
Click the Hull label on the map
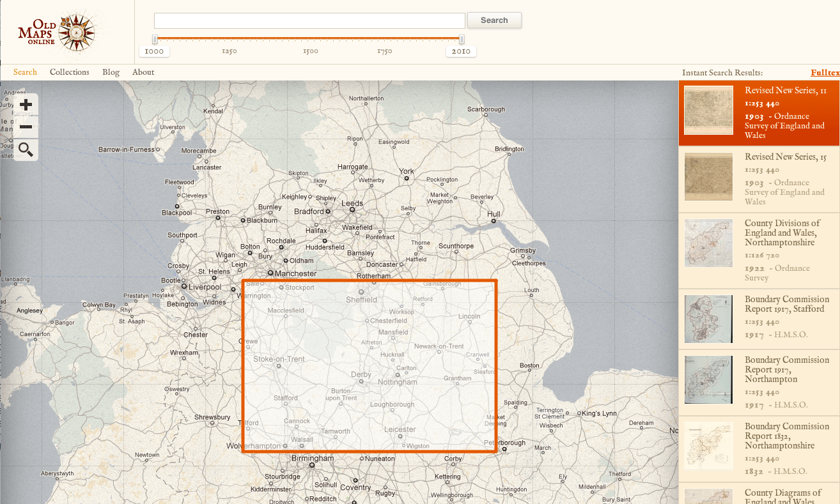click(494, 215)
